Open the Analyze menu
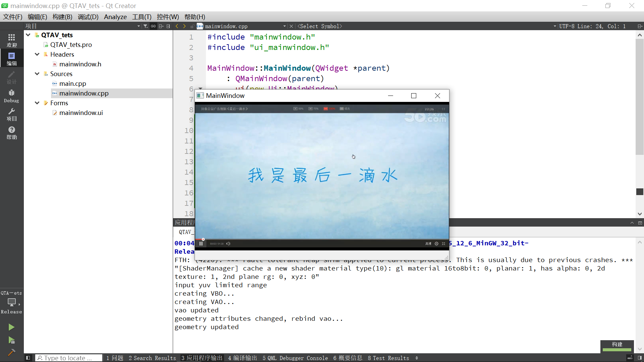 click(x=115, y=17)
